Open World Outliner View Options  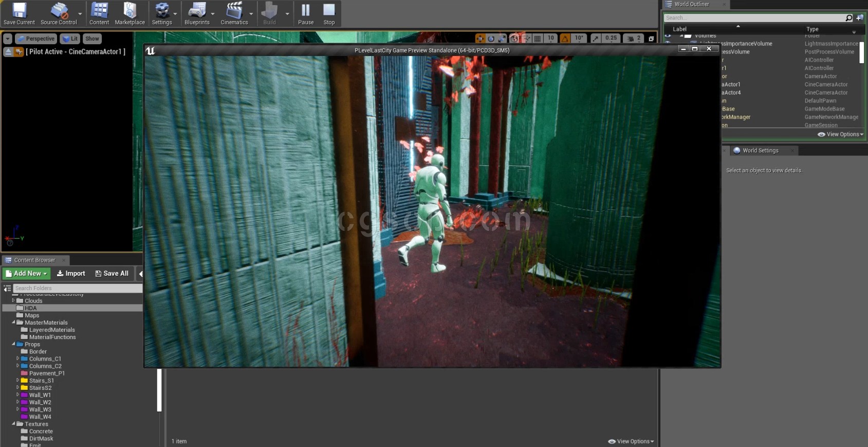841,134
